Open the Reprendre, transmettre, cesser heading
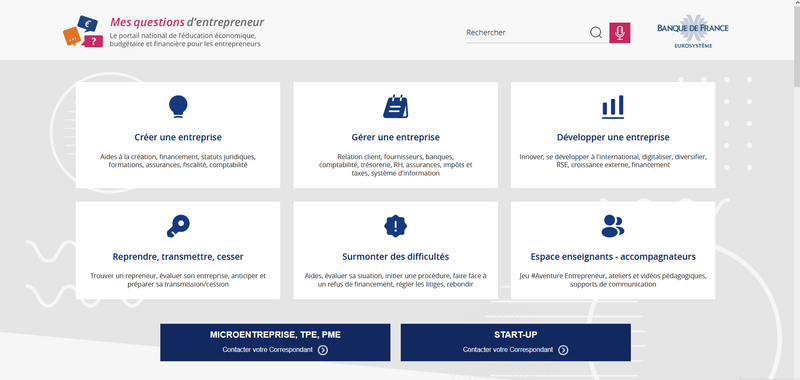The image size is (800, 380). coord(178,257)
